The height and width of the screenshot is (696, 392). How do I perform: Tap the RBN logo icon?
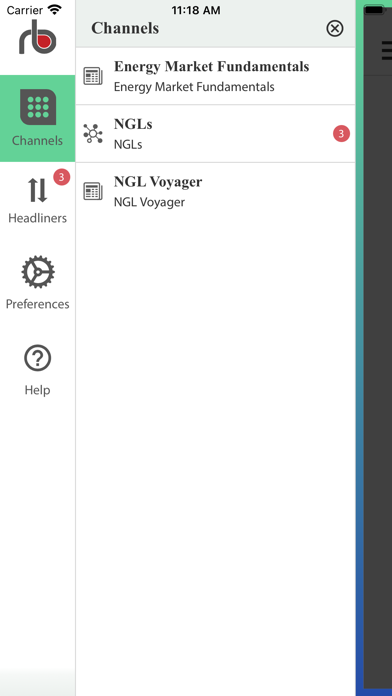tap(38, 37)
